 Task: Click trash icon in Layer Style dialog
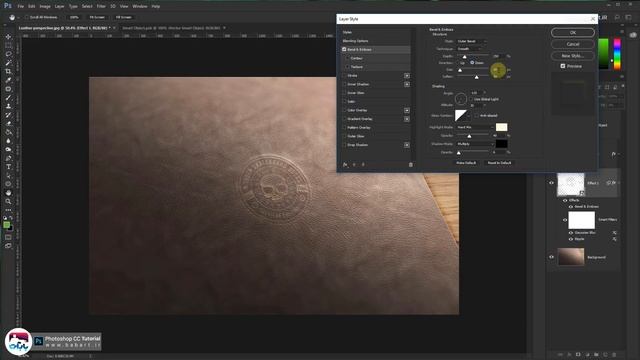(411, 164)
